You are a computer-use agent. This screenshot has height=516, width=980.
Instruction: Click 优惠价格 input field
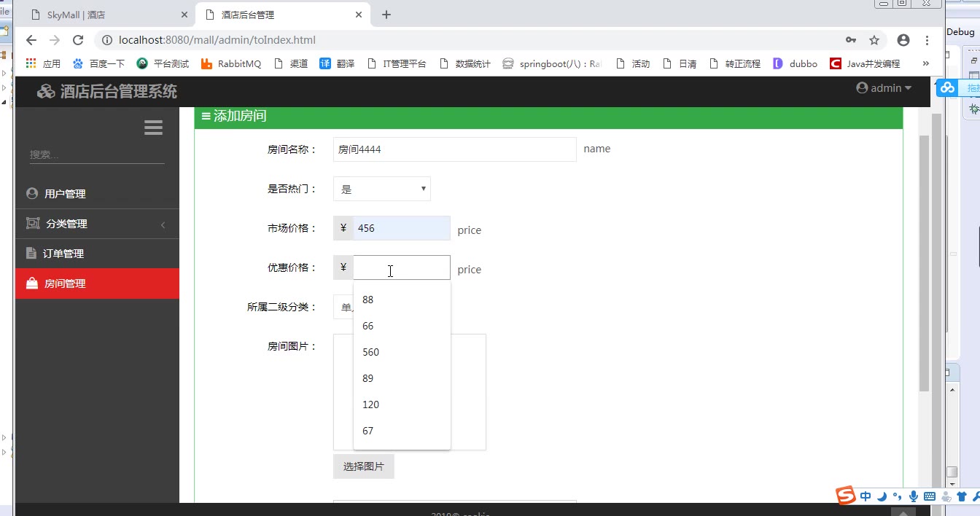[x=402, y=267]
